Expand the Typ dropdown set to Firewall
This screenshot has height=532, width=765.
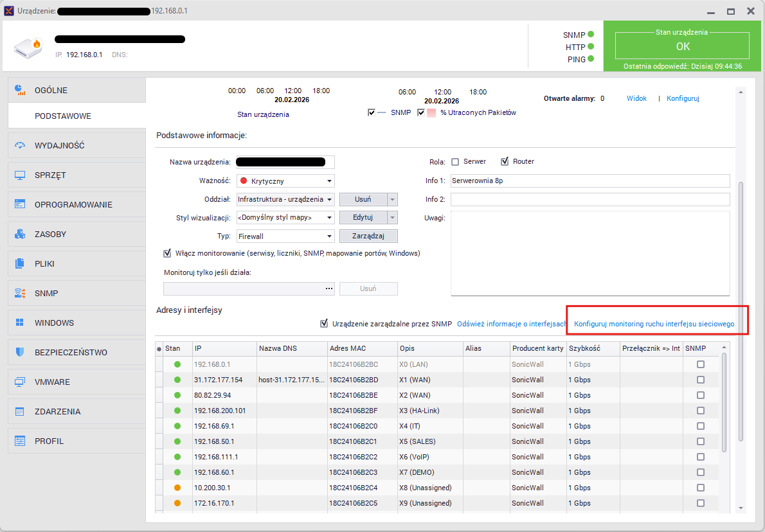coord(285,236)
